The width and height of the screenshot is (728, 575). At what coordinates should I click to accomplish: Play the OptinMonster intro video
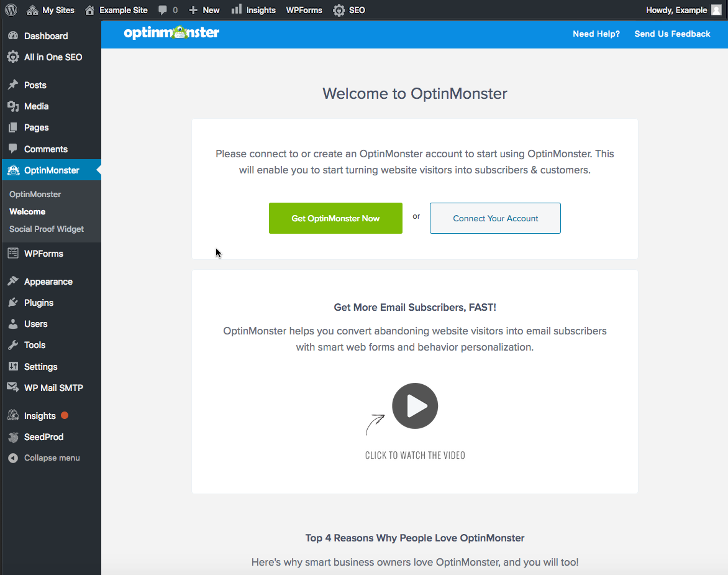[414, 406]
